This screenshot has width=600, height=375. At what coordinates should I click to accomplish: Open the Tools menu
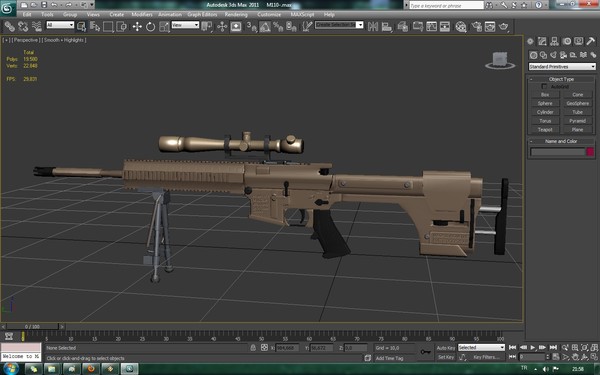pos(47,15)
